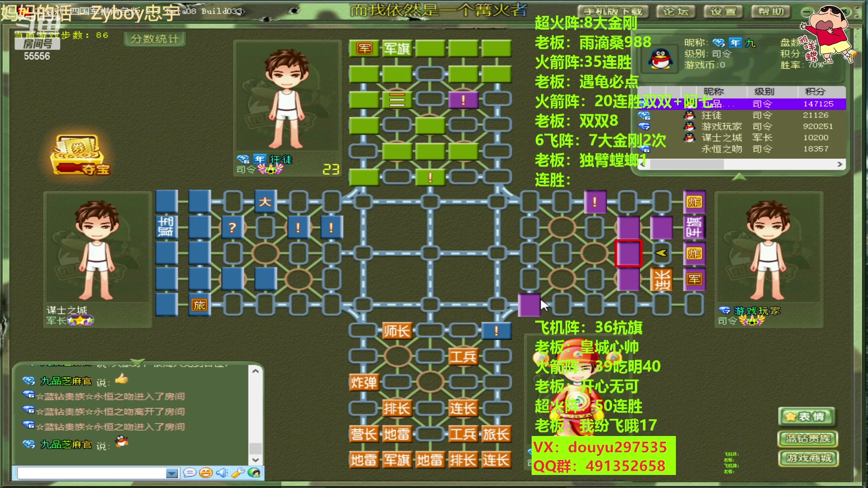
Task: Open the 设置 settings menu
Action: [723, 12]
